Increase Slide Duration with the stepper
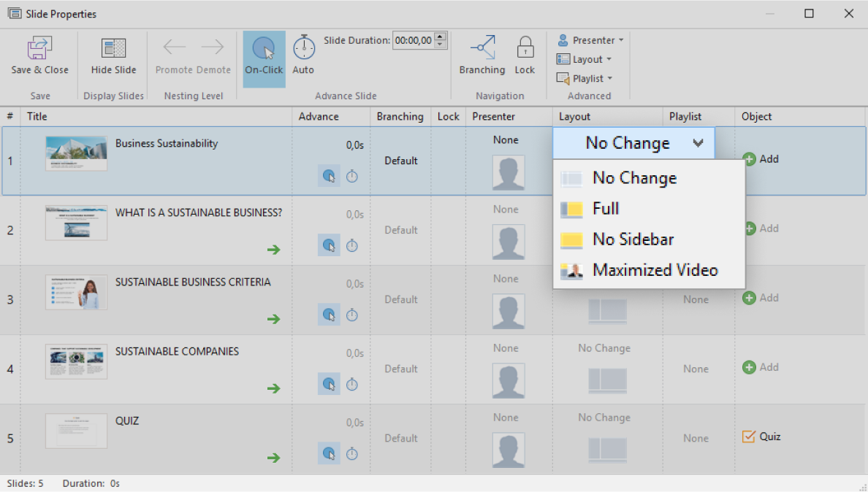The height and width of the screenshot is (492, 868). point(439,36)
